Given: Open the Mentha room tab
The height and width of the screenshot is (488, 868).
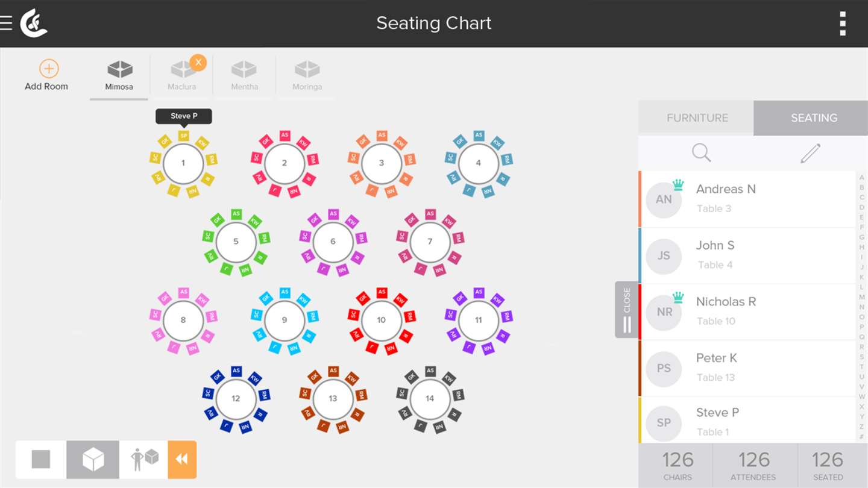Looking at the screenshot, I should [x=244, y=75].
